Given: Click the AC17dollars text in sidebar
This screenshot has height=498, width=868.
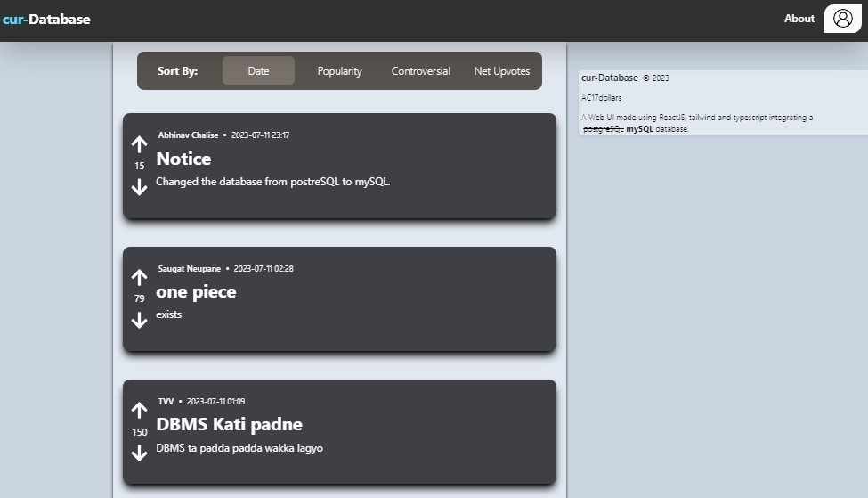Looking at the screenshot, I should pos(603,98).
